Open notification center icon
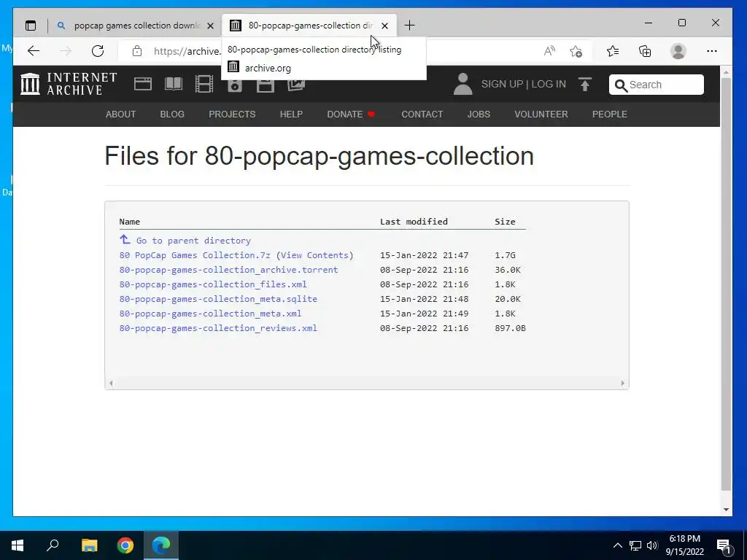Image resolution: width=747 pixels, height=560 pixels. pos(724,545)
